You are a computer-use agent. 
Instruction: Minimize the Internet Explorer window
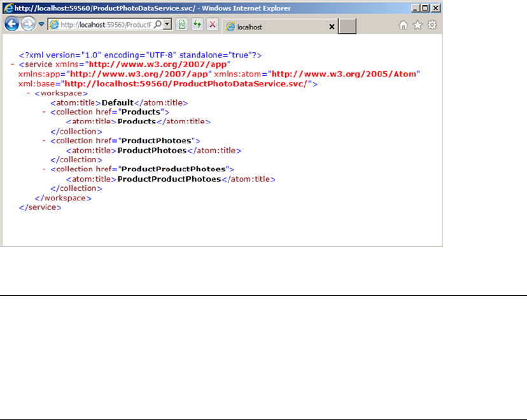(416, 8)
